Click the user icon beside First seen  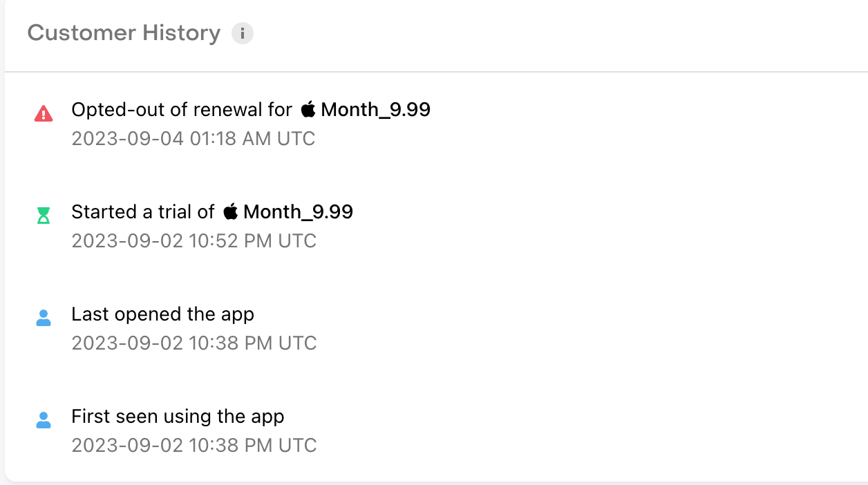coord(44,420)
